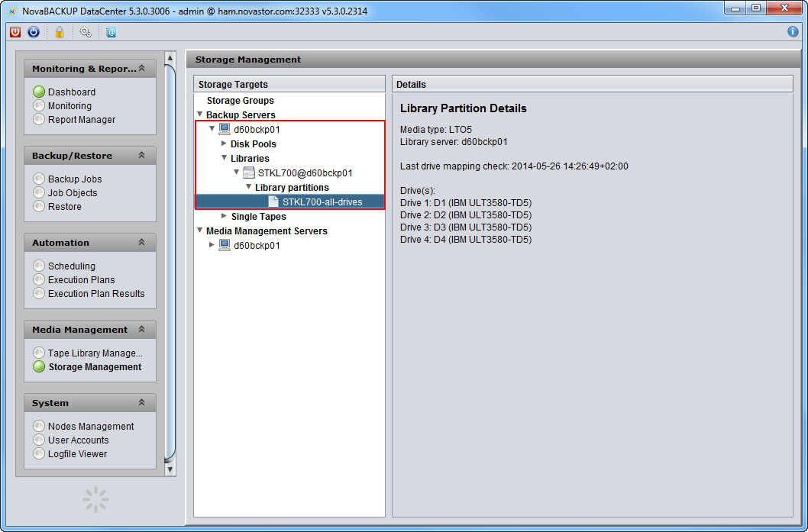Select the Restore radio indicator
The width and height of the screenshot is (808, 532).
(39, 207)
